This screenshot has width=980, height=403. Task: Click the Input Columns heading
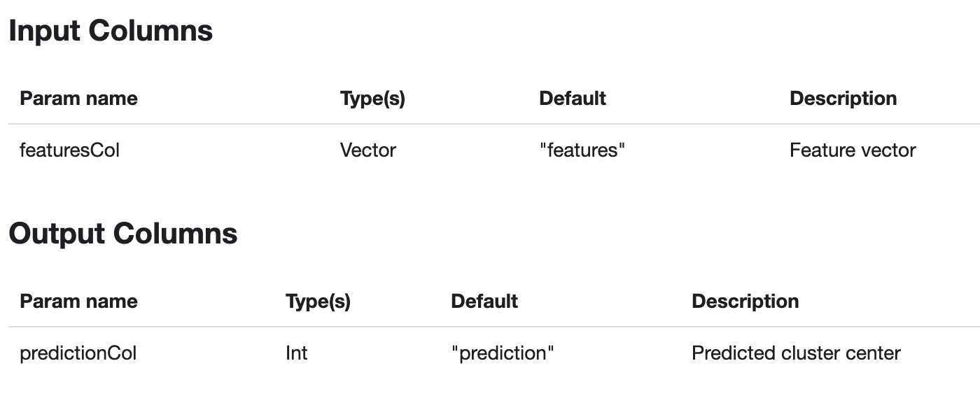tap(111, 31)
